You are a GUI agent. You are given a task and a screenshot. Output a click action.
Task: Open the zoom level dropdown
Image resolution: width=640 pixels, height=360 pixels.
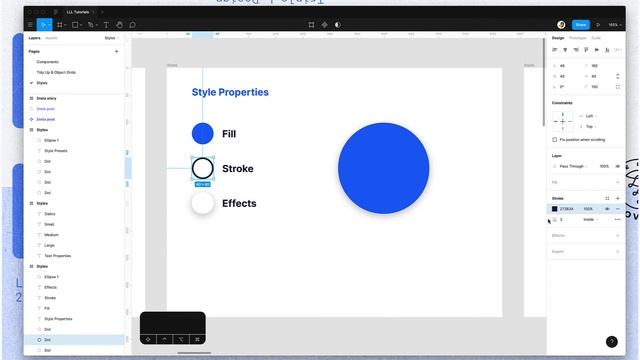615,25
